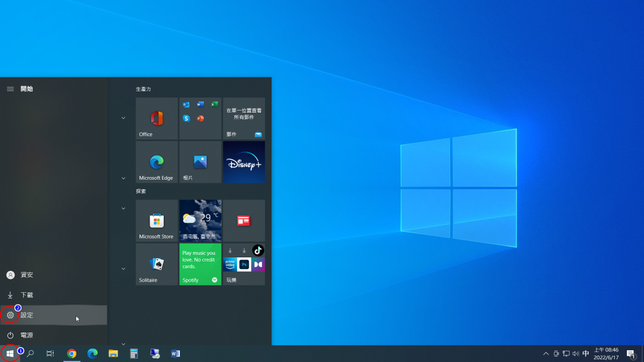The image size is (644, 362).
Task: Open Word icon inside the Start menu folder tile
Action: point(200,105)
